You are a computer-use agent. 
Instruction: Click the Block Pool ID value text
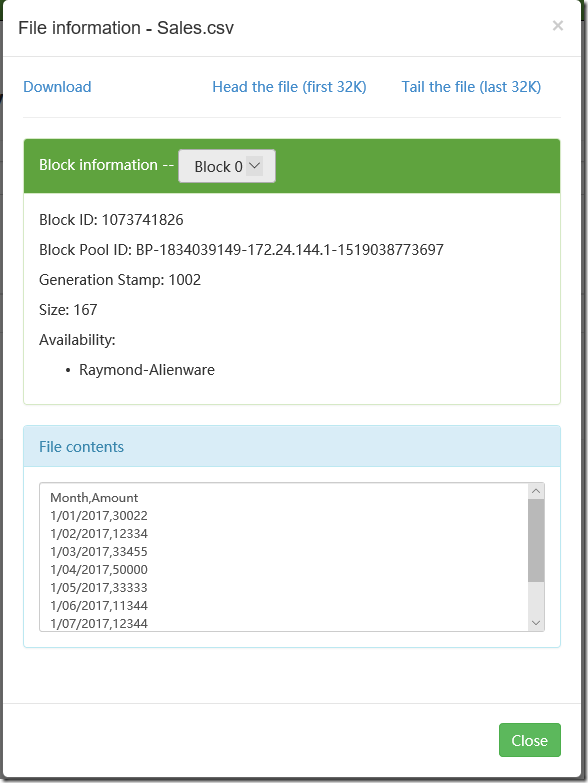(290, 250)
